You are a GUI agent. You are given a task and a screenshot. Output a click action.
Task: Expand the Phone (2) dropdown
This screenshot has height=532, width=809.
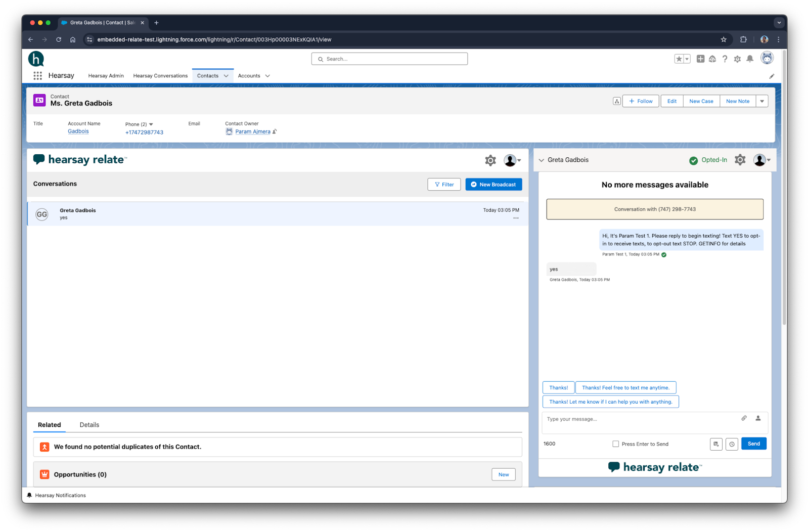[x=151, y=124]
